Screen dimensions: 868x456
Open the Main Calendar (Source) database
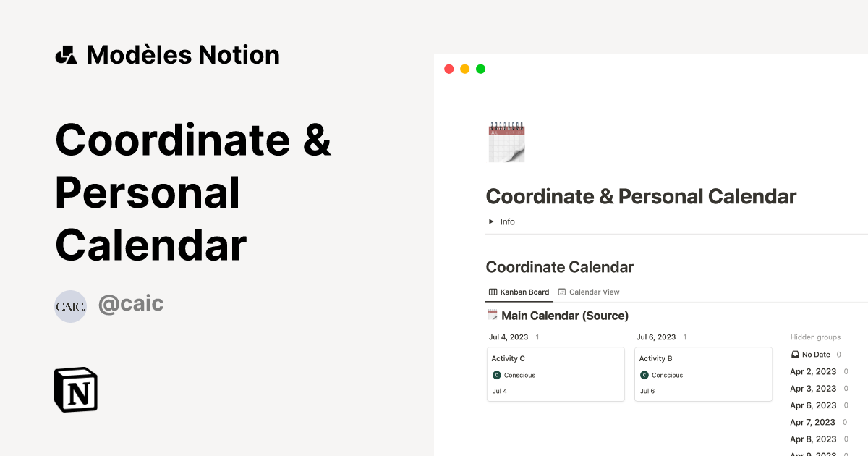564,316
